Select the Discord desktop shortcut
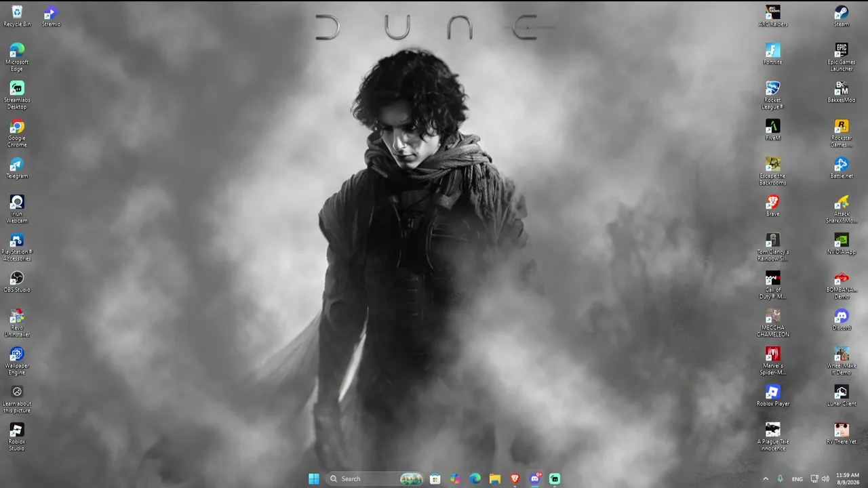This screenshot has width=868, height=488. pyautogui.click(x=842, y=320)
